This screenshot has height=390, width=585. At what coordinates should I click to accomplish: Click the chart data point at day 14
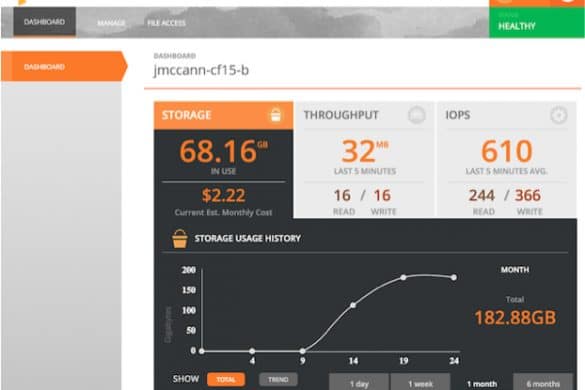(353, 305)
